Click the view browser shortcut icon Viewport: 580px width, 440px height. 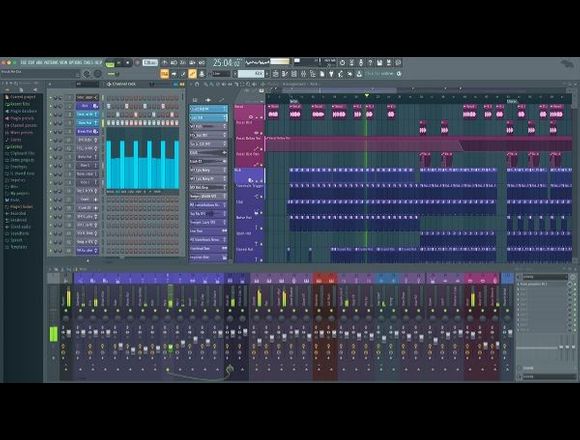tap(313, 74)
